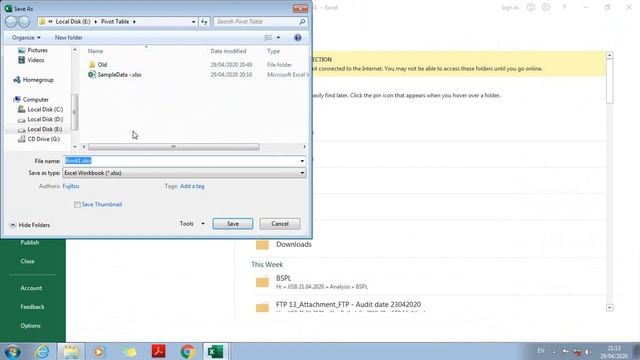640x360 pixels.
Task: Open the BSPL folder in Excel
Action: point(283,278)
